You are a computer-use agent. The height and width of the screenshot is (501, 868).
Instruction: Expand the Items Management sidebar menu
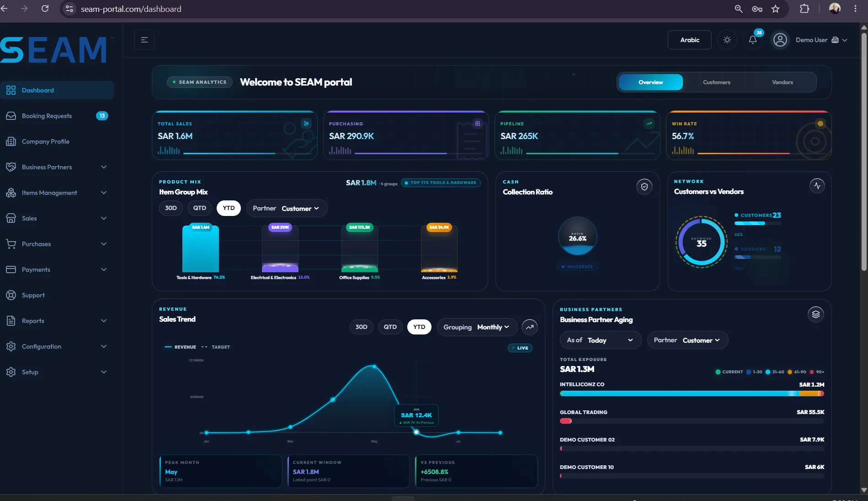tap(57, 193)
